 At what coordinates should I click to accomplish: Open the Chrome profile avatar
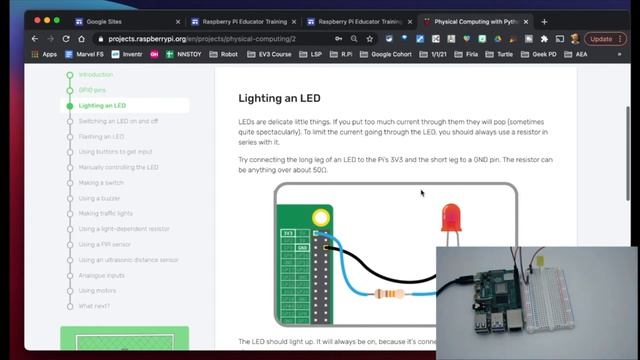point(575,39)
